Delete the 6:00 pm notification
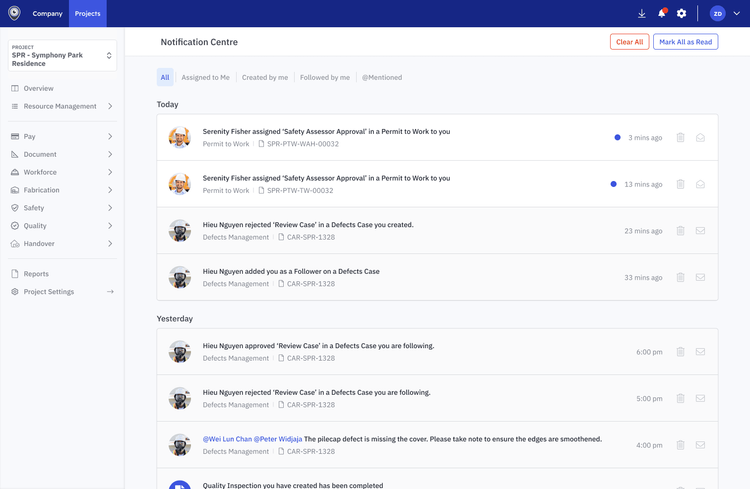The width and height of the screenshot is (750, 489). 680,352
